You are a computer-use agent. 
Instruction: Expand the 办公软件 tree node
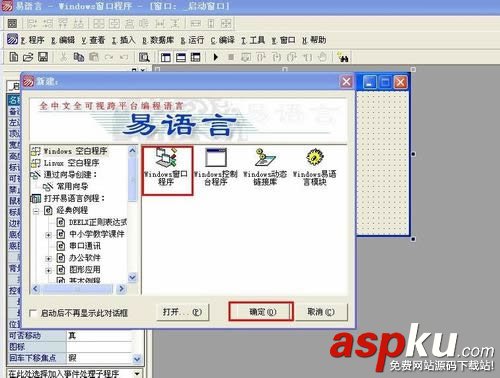(48, 258)
